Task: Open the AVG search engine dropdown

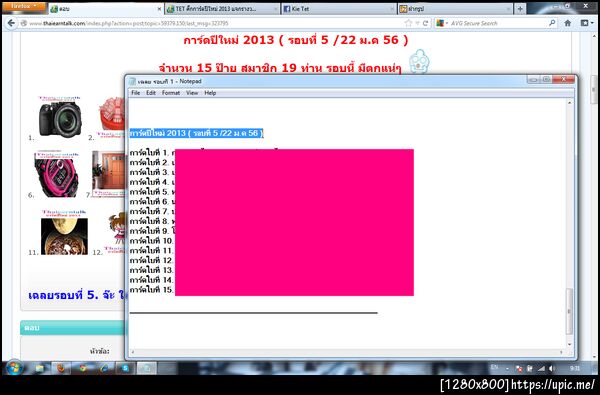Action: point(442,23)
